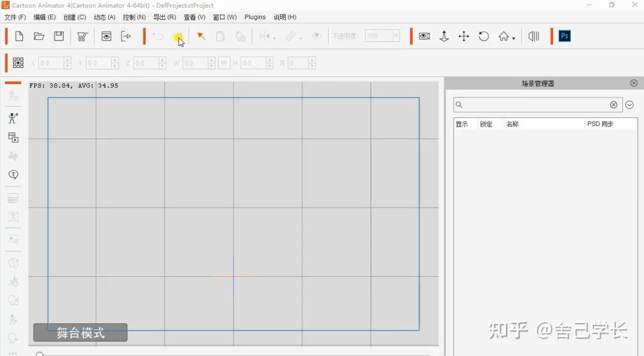Screen dimensions: 644x356
Task: Open the opacity value dropdown
Action: pos(396,36)
